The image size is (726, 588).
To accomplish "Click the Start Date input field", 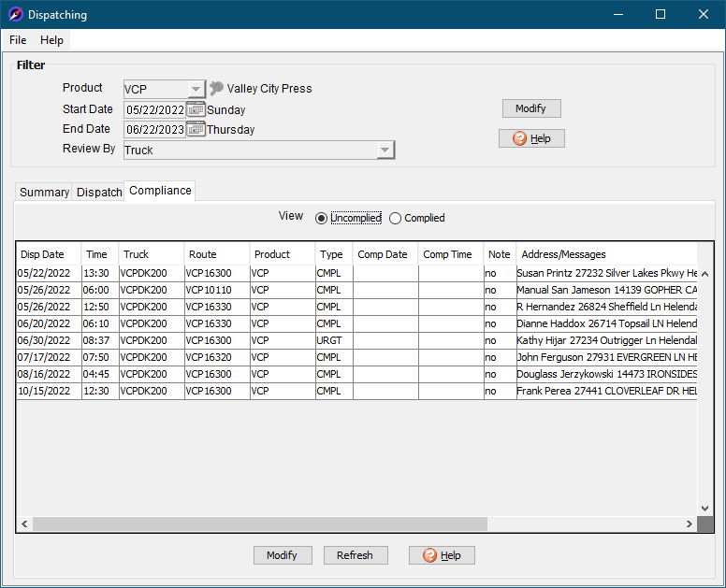I will (154, 109).
